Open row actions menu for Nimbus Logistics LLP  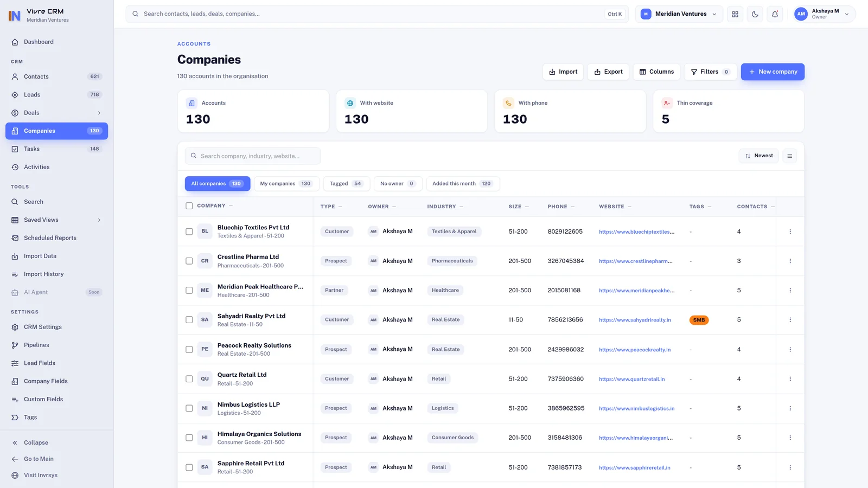[x=790, y=408]
